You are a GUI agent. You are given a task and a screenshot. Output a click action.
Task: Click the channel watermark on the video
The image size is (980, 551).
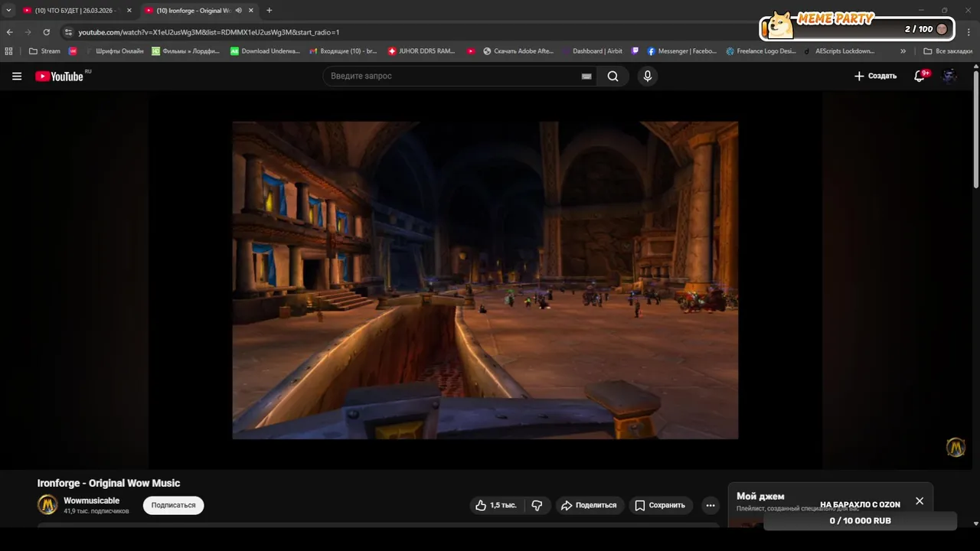(x=955, y=447)
